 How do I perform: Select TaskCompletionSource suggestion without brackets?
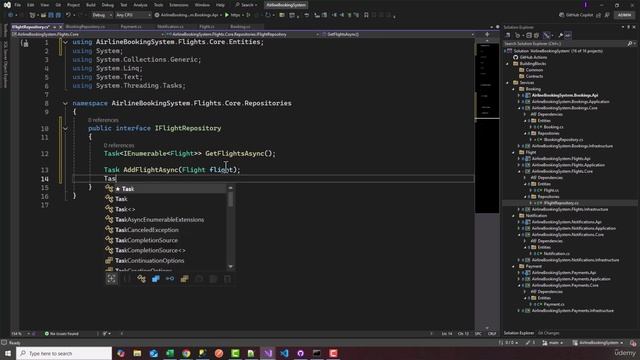pyautogui.click(x=165, y=240)
